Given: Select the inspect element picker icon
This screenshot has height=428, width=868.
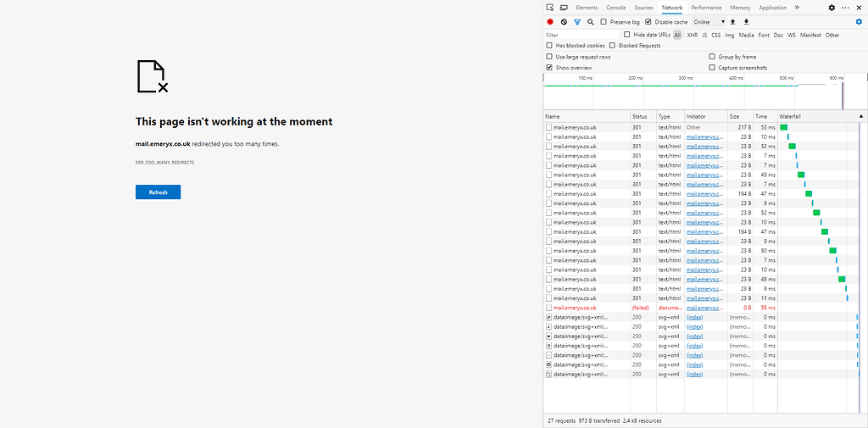Looking at the screenshot, I should [549, 8].
